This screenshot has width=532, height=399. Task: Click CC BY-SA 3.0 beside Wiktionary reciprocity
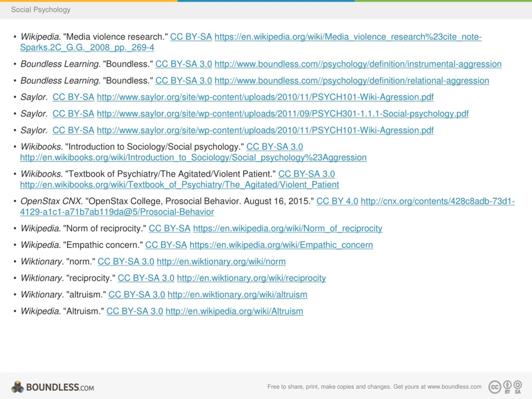point(146,278)
